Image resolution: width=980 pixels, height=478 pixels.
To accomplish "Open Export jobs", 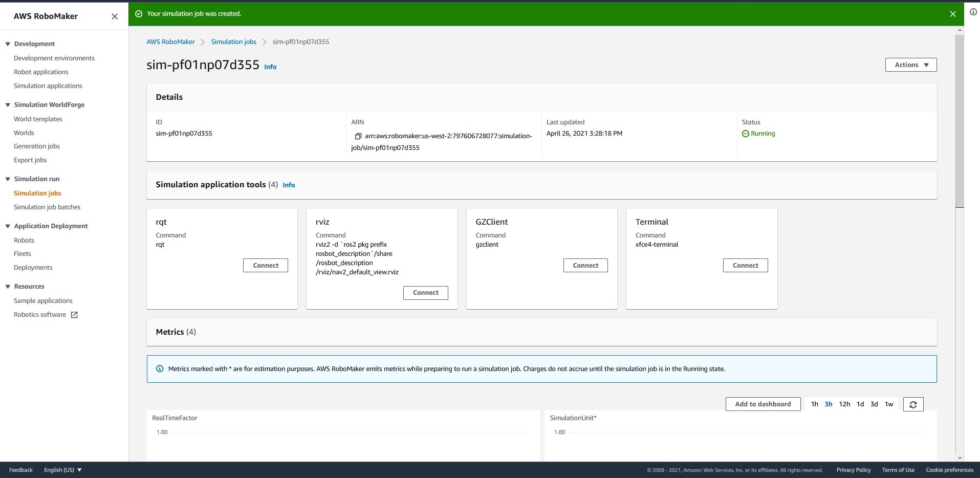I will pyautogui.click(x=30, y=160).
